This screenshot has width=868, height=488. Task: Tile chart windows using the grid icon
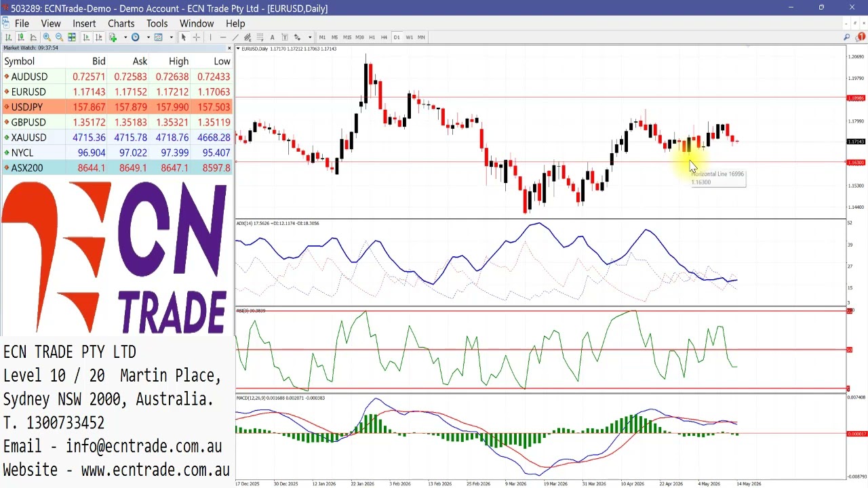[72, 37]
